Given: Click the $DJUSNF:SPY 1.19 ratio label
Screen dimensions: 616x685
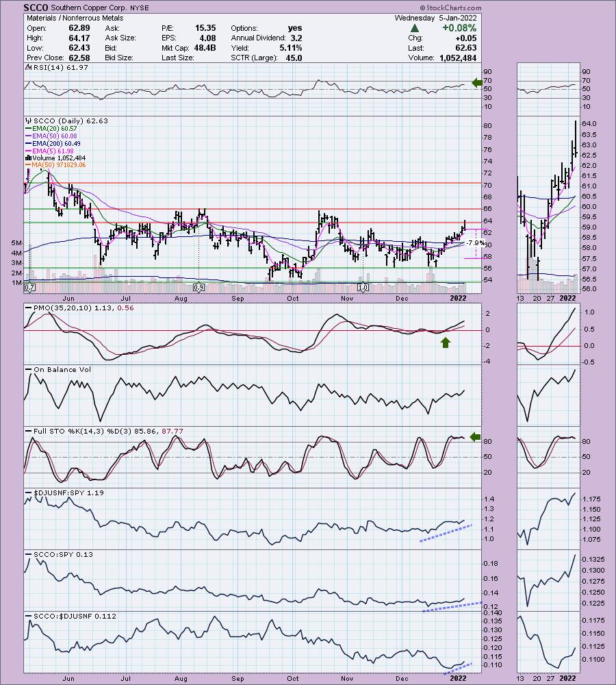Looking at the screenshot, I should (x=69, y=493).
